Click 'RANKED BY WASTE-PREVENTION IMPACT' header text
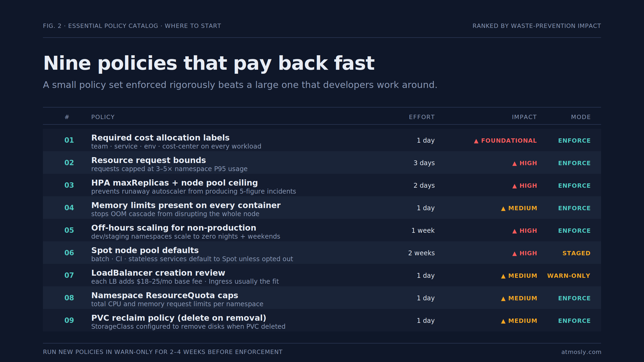The height and width of the screenshot is (362, 644). coord(537,26)
